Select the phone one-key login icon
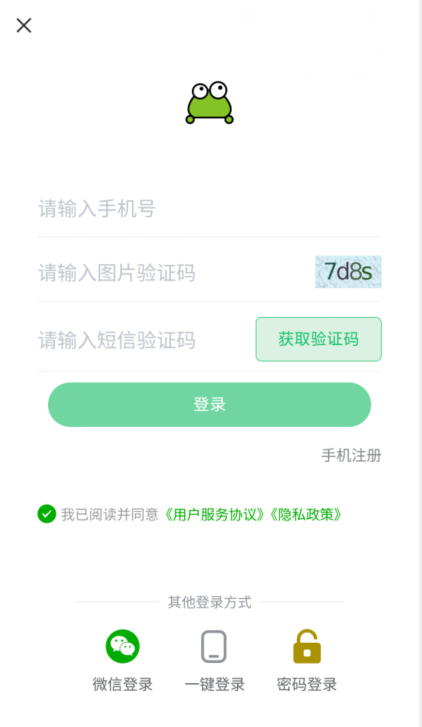422x727 pixels. click(214, 646)
